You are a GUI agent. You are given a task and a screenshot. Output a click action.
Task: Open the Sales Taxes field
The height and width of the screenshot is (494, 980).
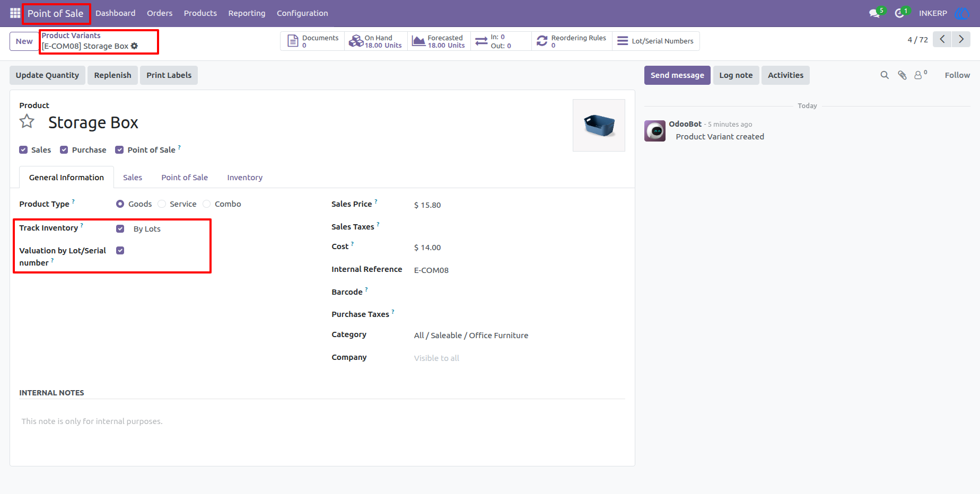pos(520,227)
